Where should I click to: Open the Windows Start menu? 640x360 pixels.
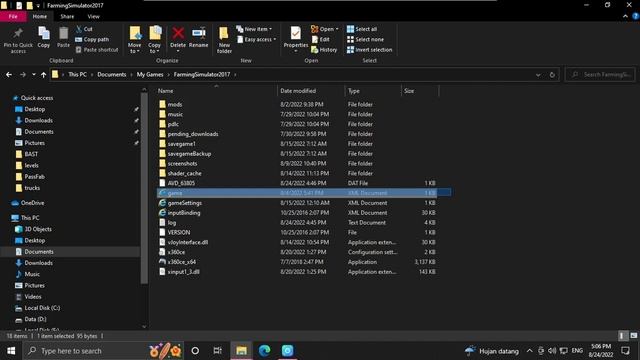[x=11, y=351]
